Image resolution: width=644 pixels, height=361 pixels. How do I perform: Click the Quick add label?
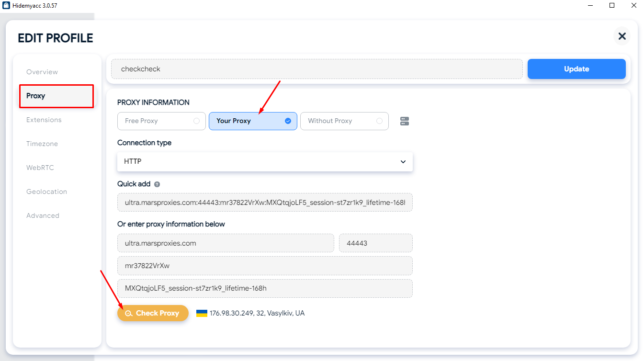click(x=134, y=184)
